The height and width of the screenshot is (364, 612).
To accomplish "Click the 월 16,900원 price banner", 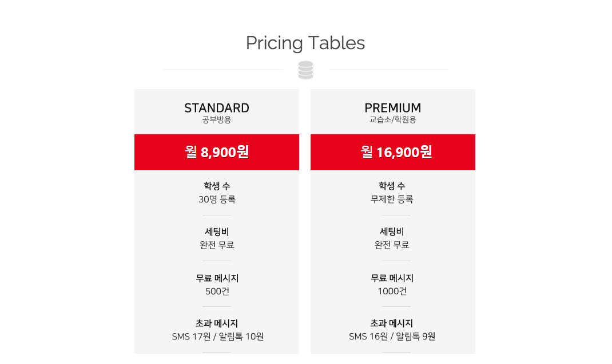I will tap(392, 152).
